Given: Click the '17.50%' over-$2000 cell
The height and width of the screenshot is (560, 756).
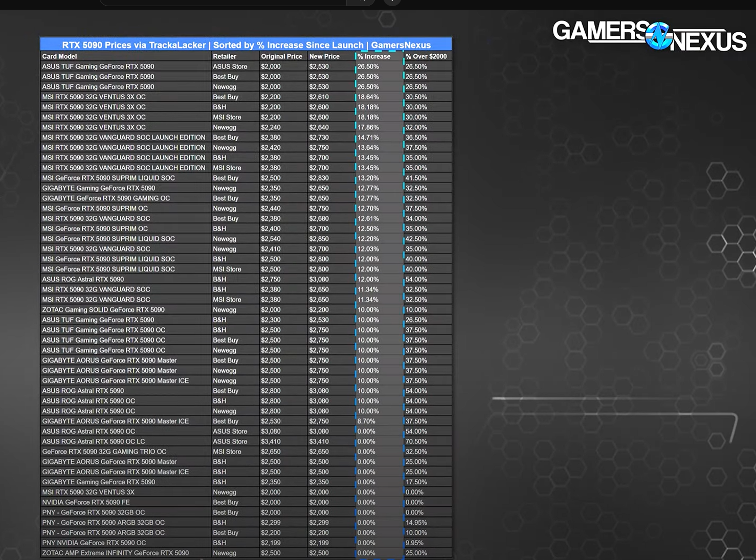Looking at the screenshot, I should point(416,482).
